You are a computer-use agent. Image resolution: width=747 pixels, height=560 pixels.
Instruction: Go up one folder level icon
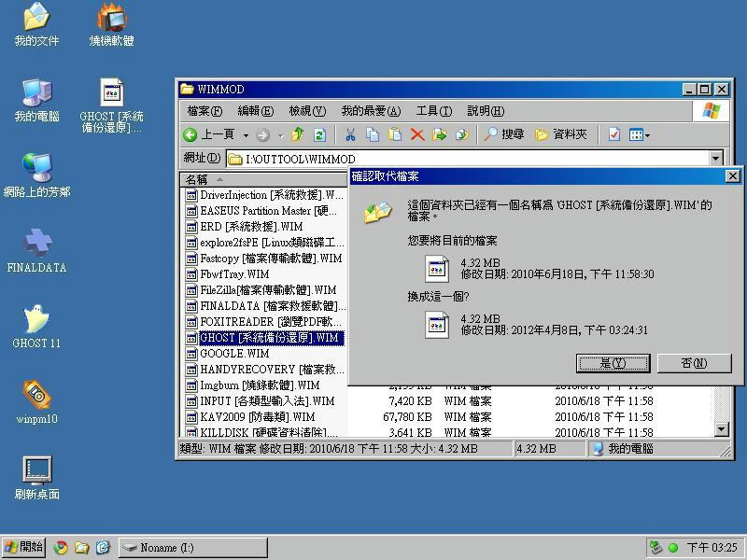298,134
